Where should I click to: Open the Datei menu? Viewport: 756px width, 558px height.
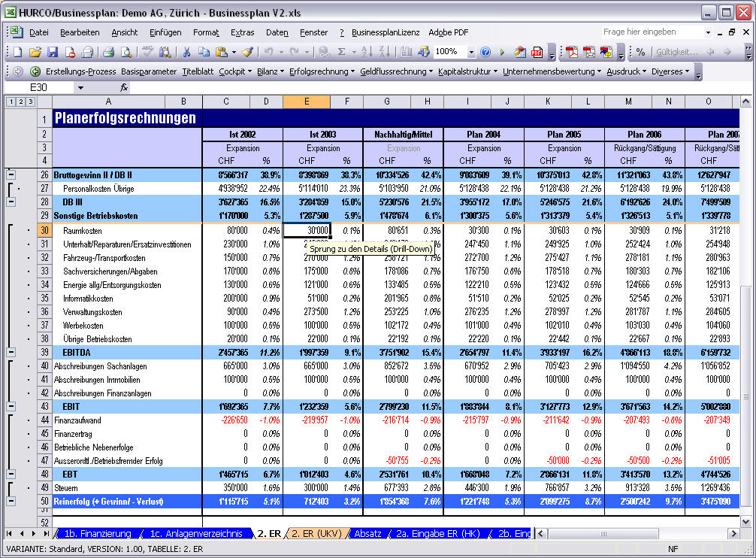point(38,33)
